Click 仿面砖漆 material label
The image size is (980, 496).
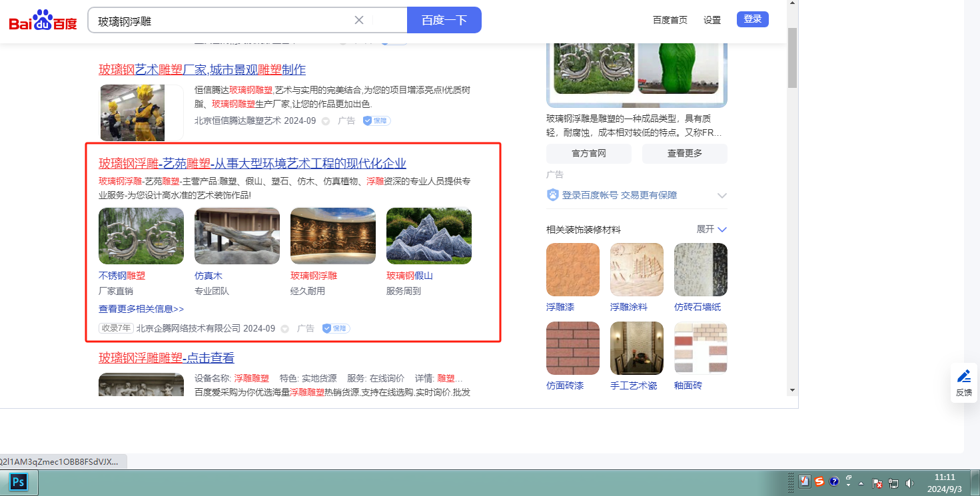click(x=565, y=385)
